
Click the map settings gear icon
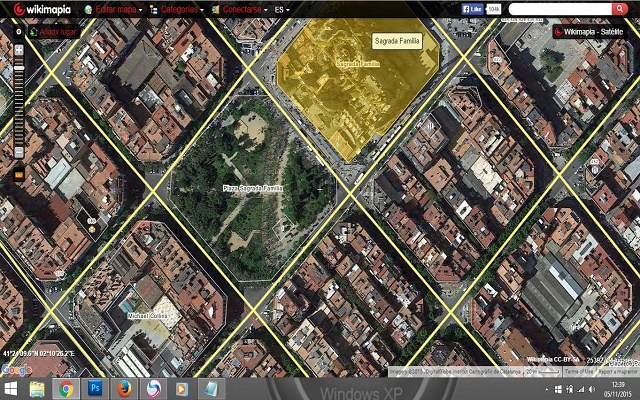(x=19, y=31)
